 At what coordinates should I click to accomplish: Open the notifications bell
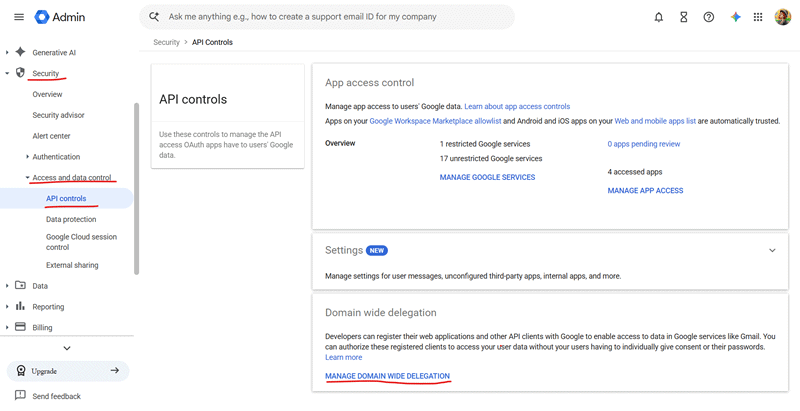point(659,17)
